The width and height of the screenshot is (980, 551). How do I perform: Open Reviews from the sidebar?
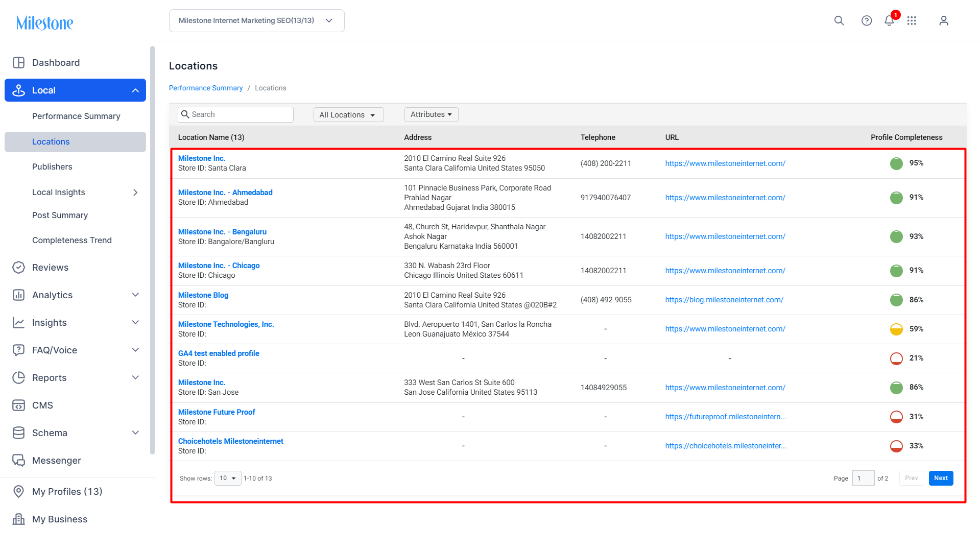coord(50,268)
